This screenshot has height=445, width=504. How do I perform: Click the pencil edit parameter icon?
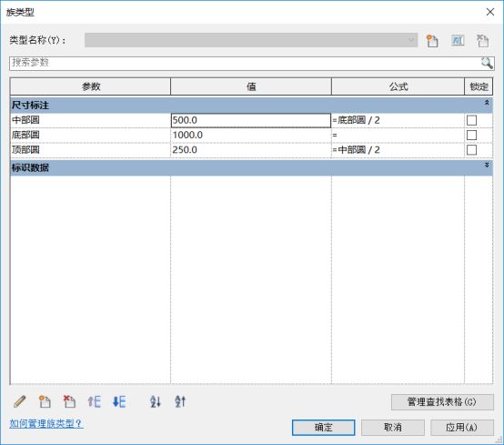click(x=20, y=401)
